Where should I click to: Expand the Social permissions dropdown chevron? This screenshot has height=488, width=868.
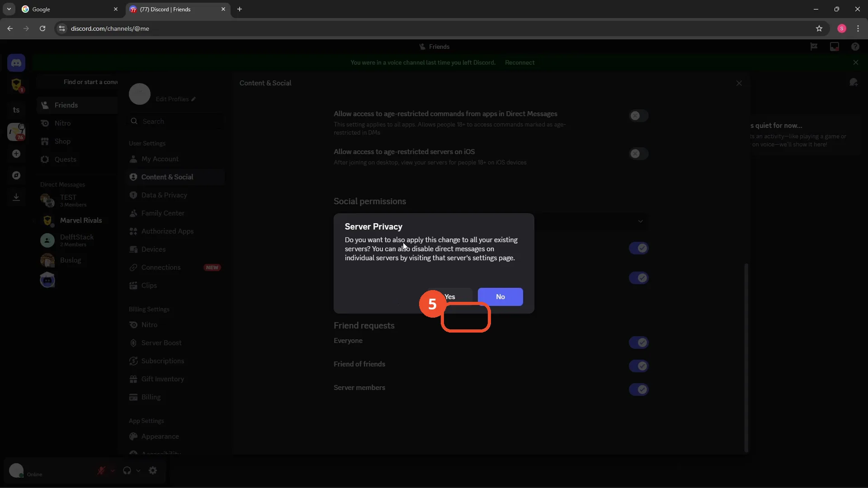click(x=640, y=221)
